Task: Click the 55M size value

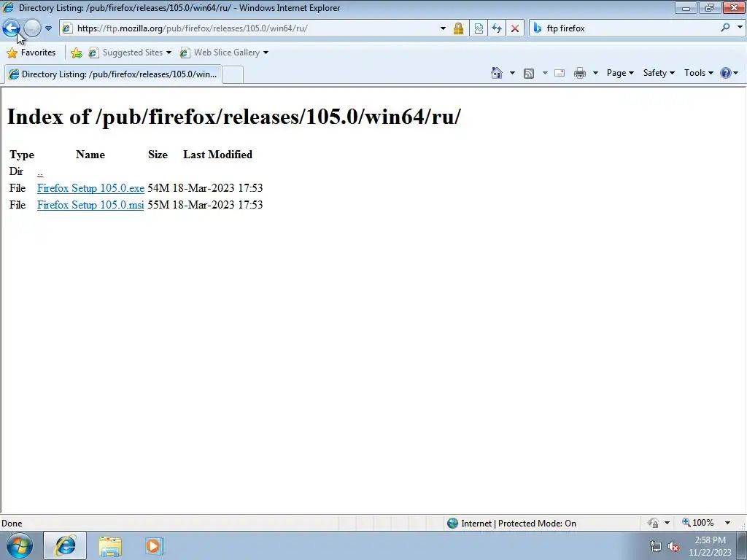Action: tap(158, 205)
